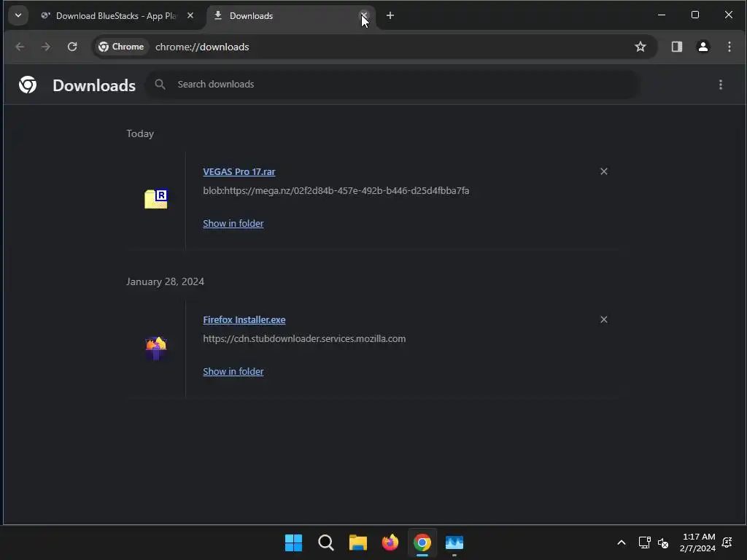Image resolution: width=747 pixels, height=560 pixels.
Task: Open the clock and date flyout
Action: (x=698, y=542)
